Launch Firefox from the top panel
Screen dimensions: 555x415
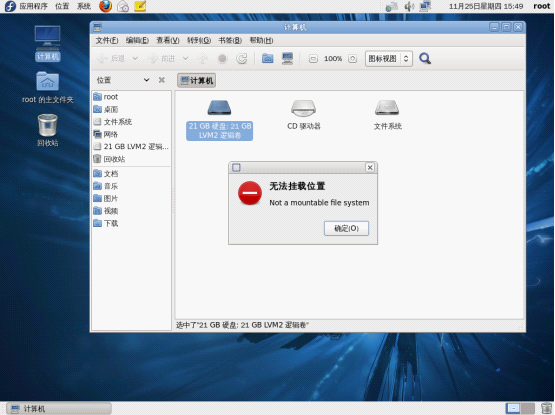[x=105, y=6]
